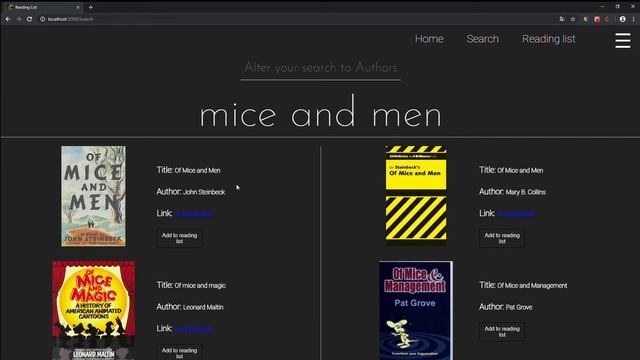Open the link for Of mice and magic
640x360 pixels.
[x=194, y=329]
